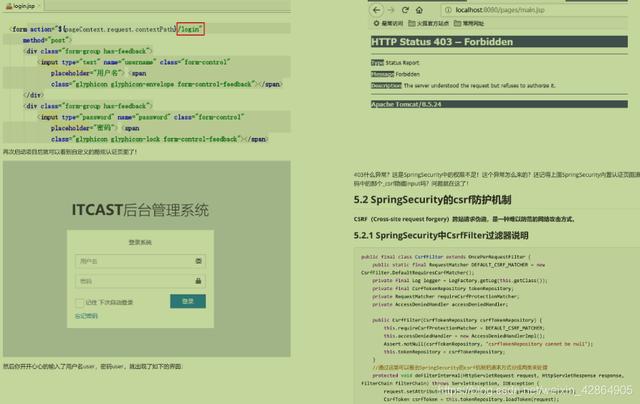This screenshot has width=640, height=404.
Task: Click the public final class CsrfFilter code line
Action: (x=446, y=257)
